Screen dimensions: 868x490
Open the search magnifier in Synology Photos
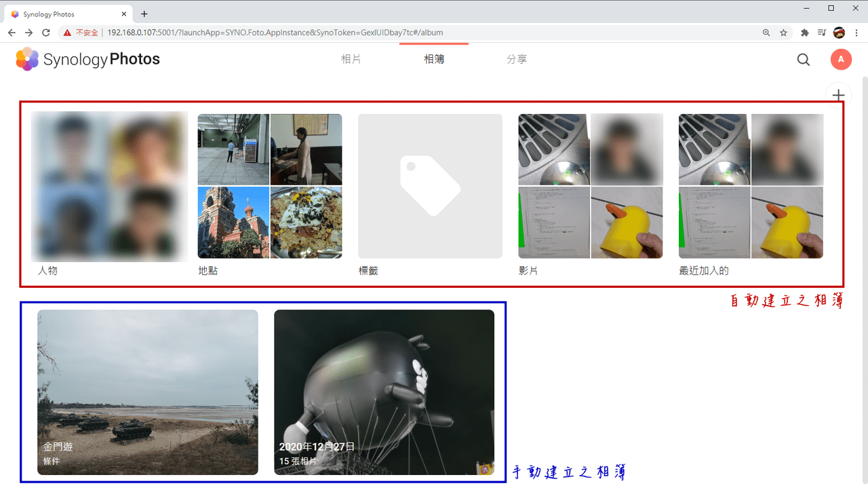(x=804, y=60)
